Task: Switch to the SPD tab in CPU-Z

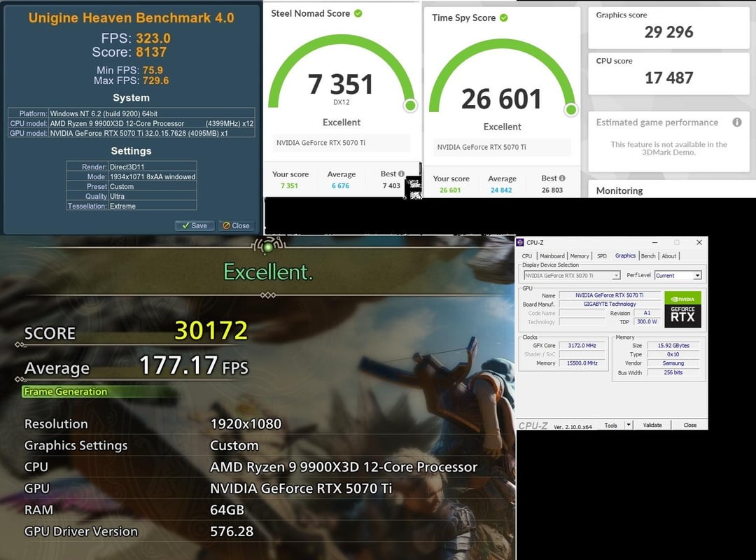Action: (602, 256)
